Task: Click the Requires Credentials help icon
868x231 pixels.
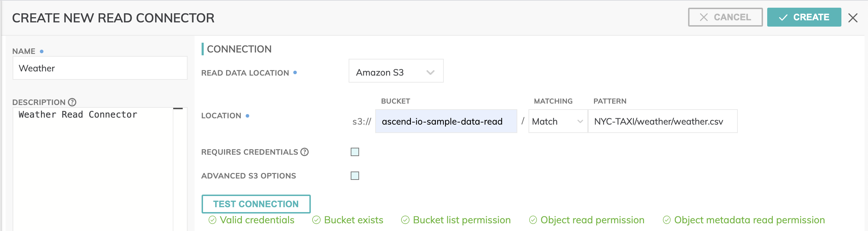Action: point(304,152)
